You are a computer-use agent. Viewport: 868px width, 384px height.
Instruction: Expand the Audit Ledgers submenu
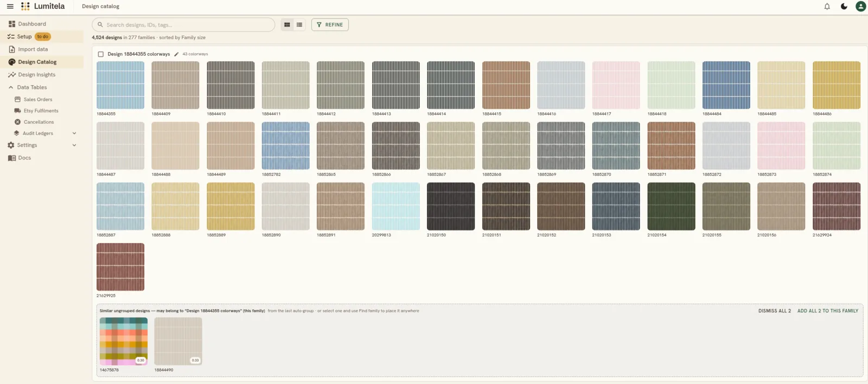coord(74,133)
